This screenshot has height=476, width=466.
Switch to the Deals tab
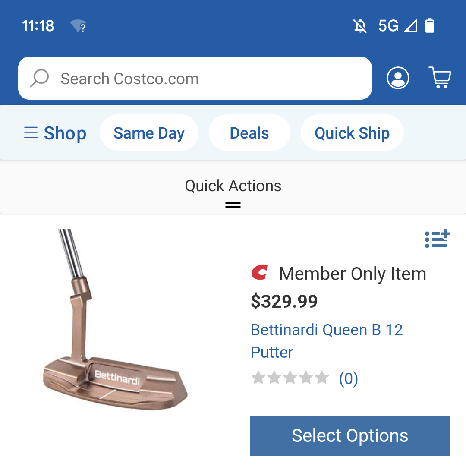(249, 132)
